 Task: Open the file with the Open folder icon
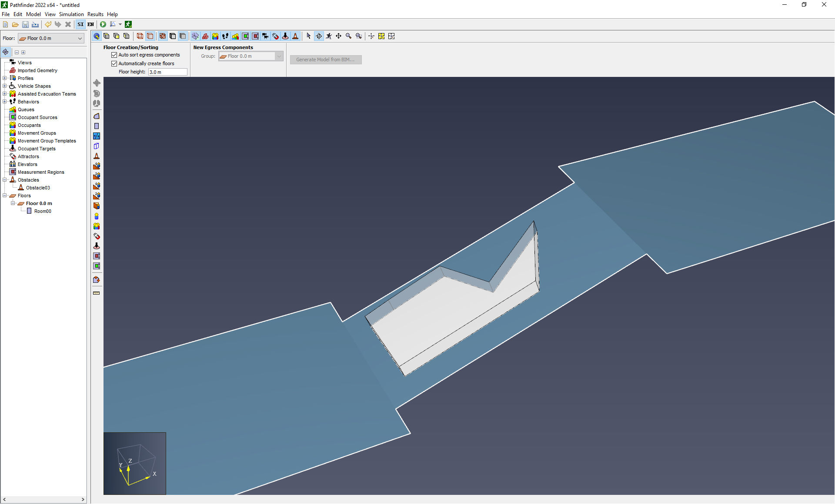15,24
